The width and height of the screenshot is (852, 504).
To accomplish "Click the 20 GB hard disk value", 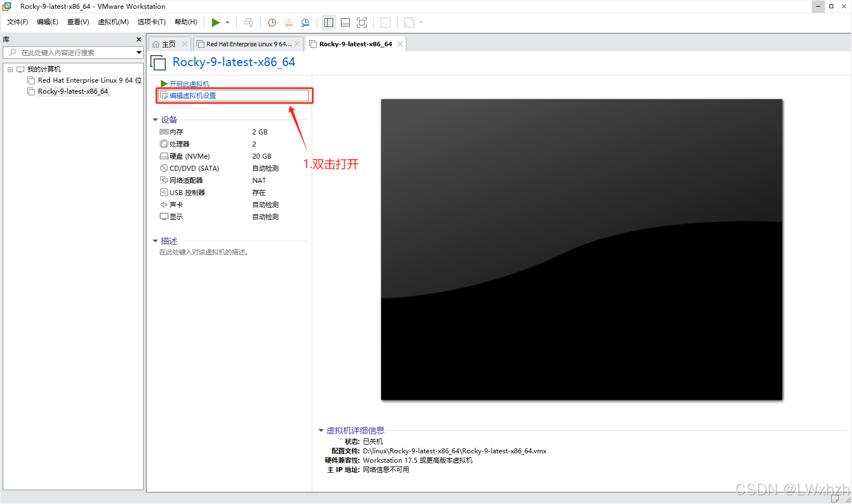I will 262,156.
